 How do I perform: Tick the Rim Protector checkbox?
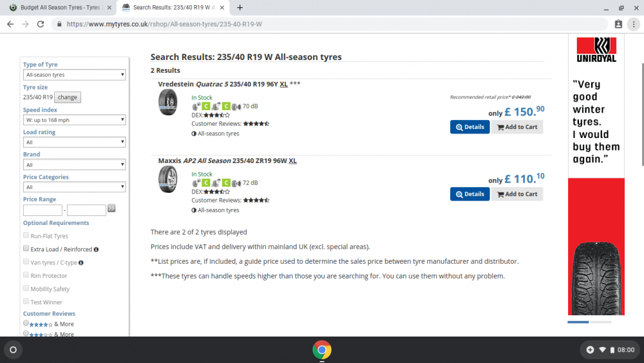pyautogui.click(x=26, y=275)
